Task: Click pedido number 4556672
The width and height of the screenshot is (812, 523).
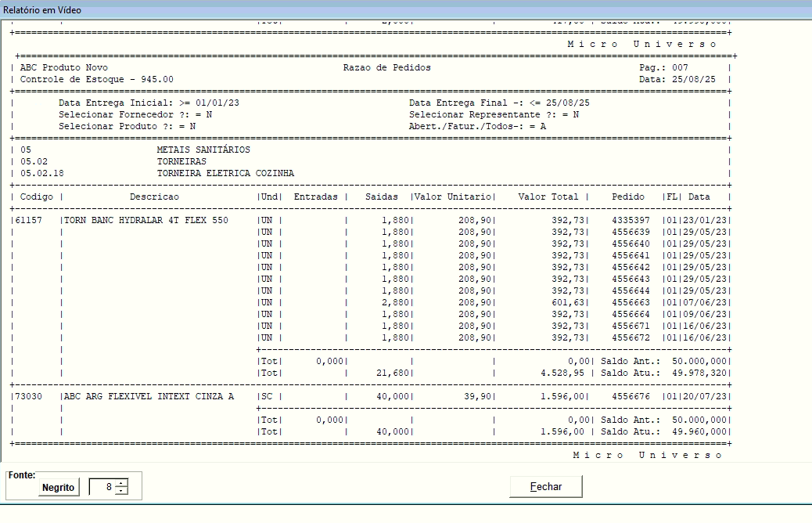Action: coord(631,338)
